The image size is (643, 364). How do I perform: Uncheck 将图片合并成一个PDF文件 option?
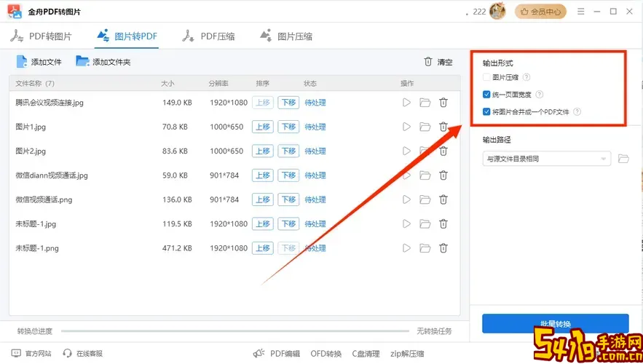click(x=486, y=111)
